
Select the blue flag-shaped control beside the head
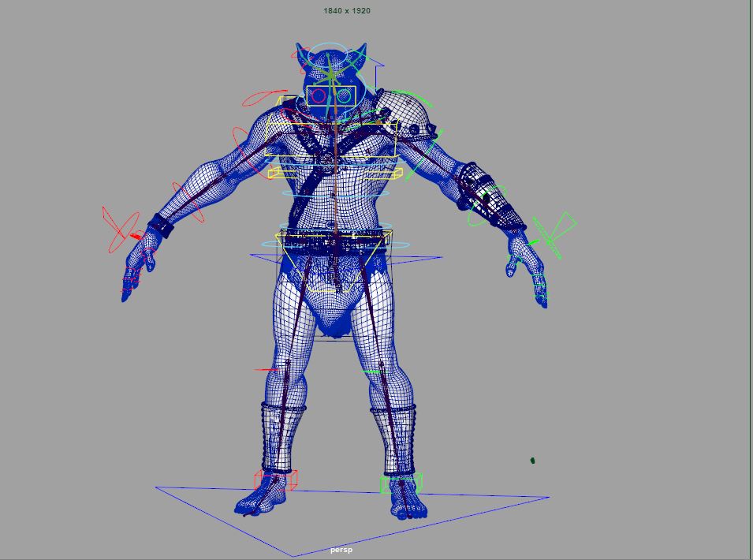[x=378, y=73]
